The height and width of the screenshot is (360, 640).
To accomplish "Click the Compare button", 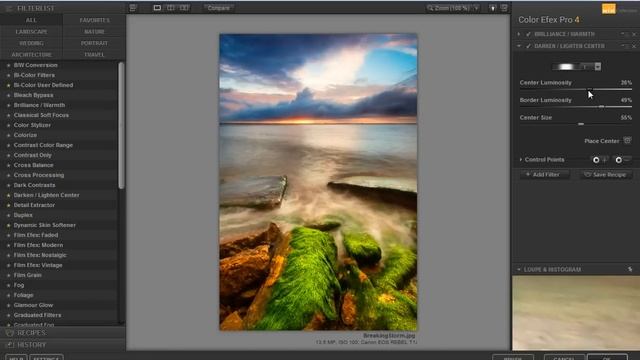I will (218, 8).
